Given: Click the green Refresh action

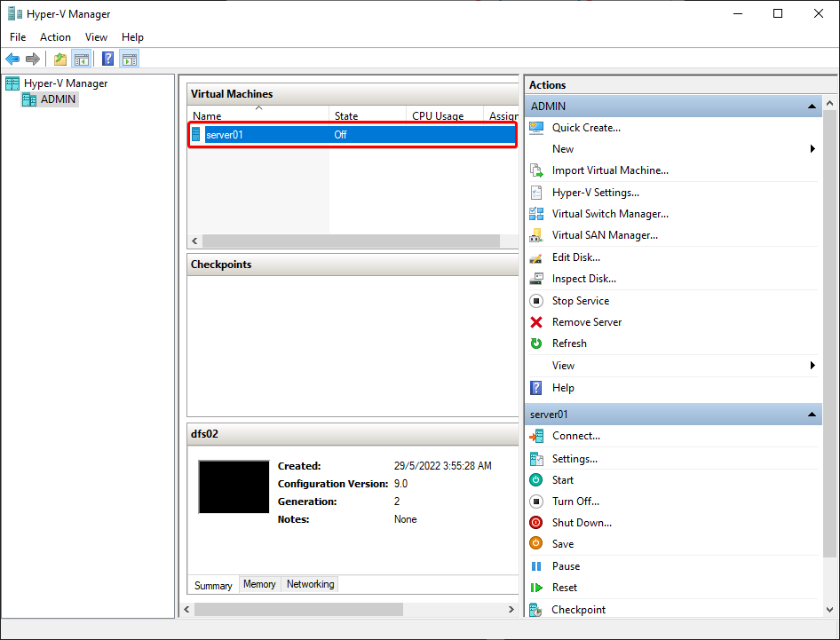Looking at the screenshot, I should tap(569, 344).
